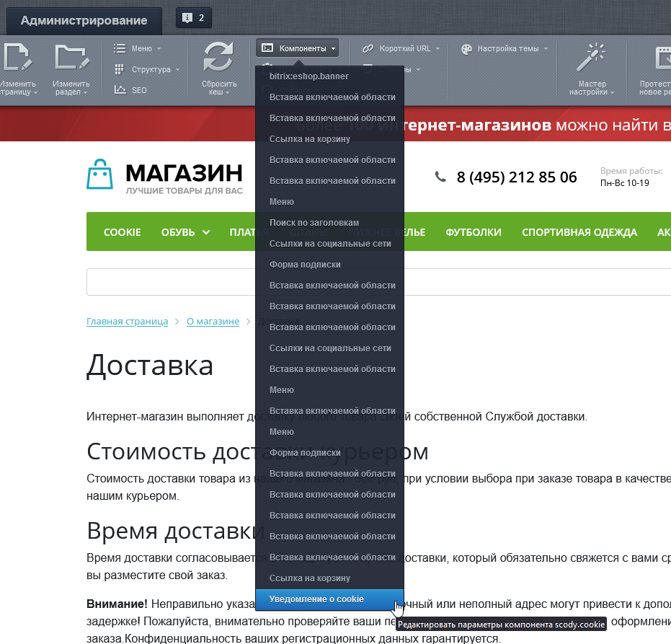The image size is (671, 644).
Task: Expand the Изменить страницу dropdown arrow
Action: pyautogui.click(x=36, y=92)
